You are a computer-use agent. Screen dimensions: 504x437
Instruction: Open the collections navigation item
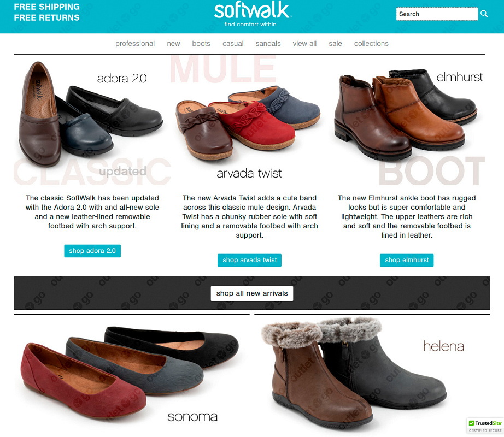pyautogui.click(x=371, y=44)
